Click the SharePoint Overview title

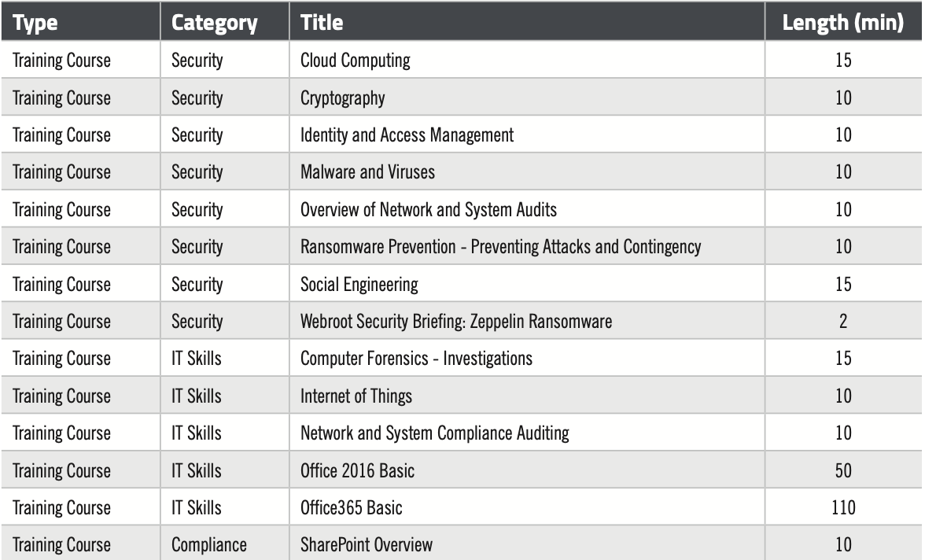tap(367, 544)
